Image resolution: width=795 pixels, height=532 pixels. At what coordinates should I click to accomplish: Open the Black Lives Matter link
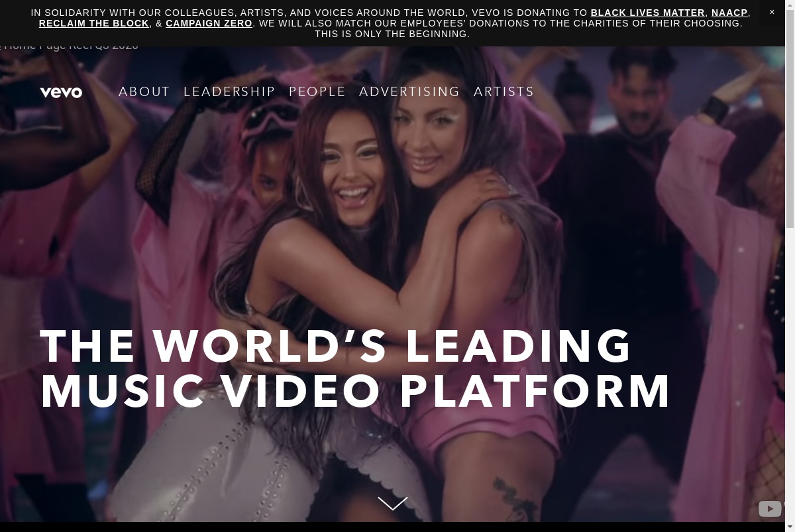coord(647,13)
